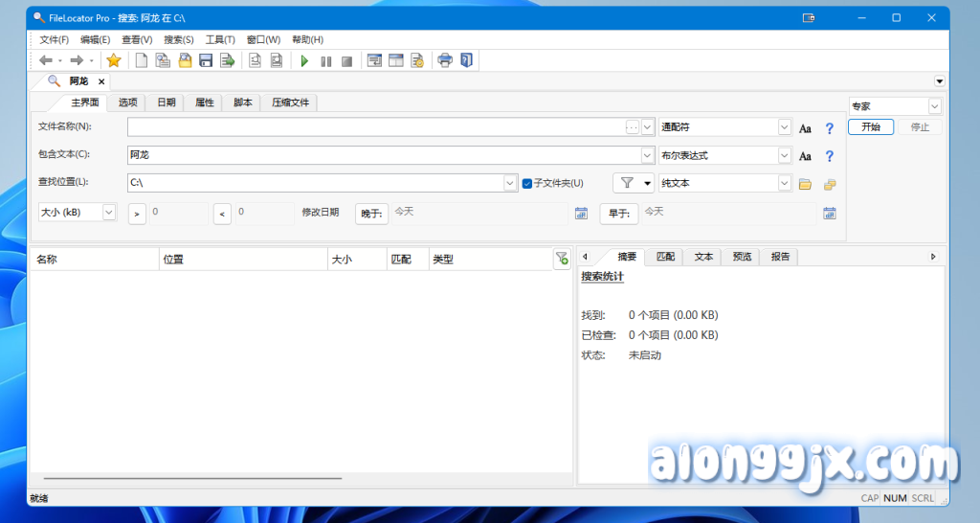Click the 文件名称 input field

[375, 127]
